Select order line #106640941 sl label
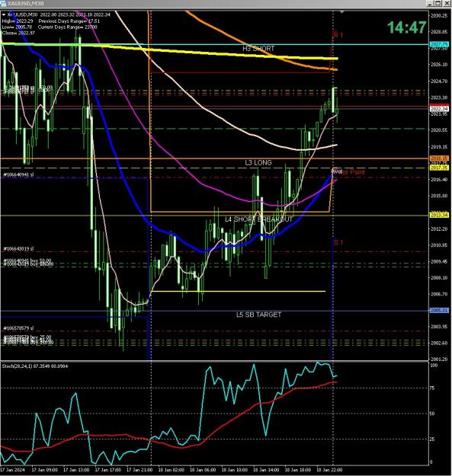Image resolution: width=452 pixels, height=476 pixels. tap(18, 175)
